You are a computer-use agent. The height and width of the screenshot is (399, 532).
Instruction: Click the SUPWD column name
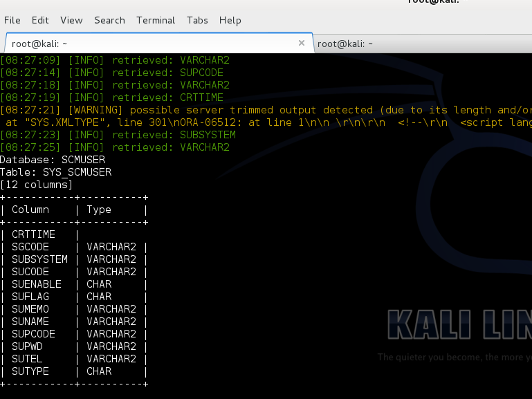(x=27, y=347)
